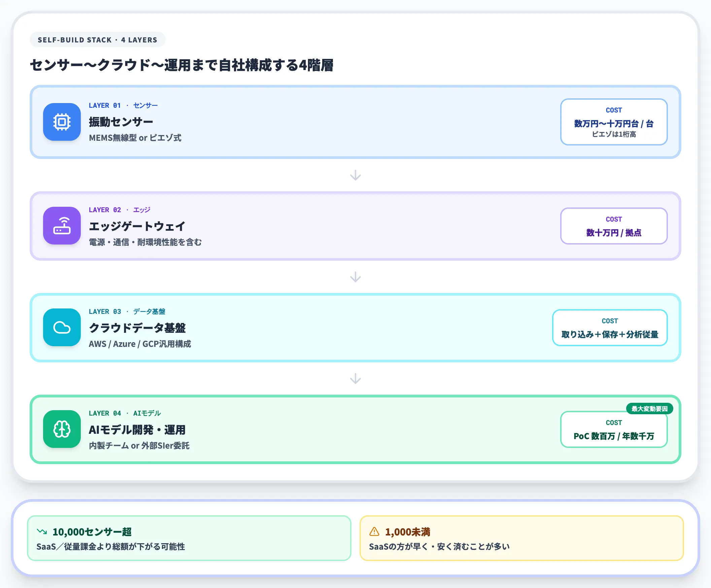Open the 取り込み＋保存＋分析従量 cost box
711x588 pixels.
tap(610, 328)
